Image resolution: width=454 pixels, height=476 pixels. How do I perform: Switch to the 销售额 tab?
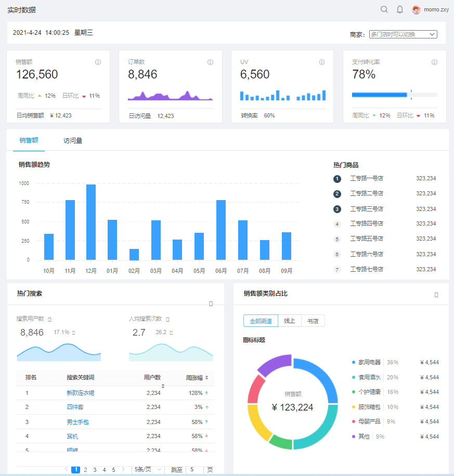29,140
